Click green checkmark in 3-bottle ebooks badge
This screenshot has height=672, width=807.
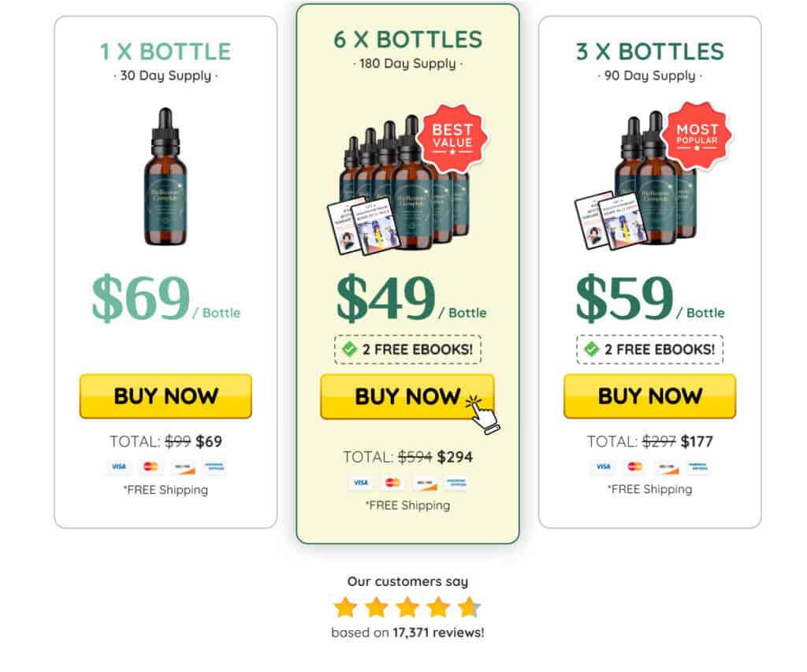[592, 349]
